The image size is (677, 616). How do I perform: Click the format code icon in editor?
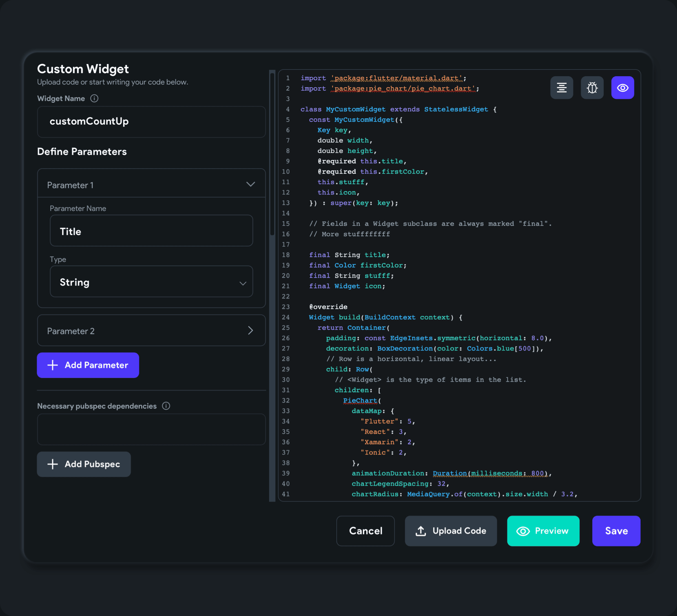pyautogui.click(x=562, y=88)
